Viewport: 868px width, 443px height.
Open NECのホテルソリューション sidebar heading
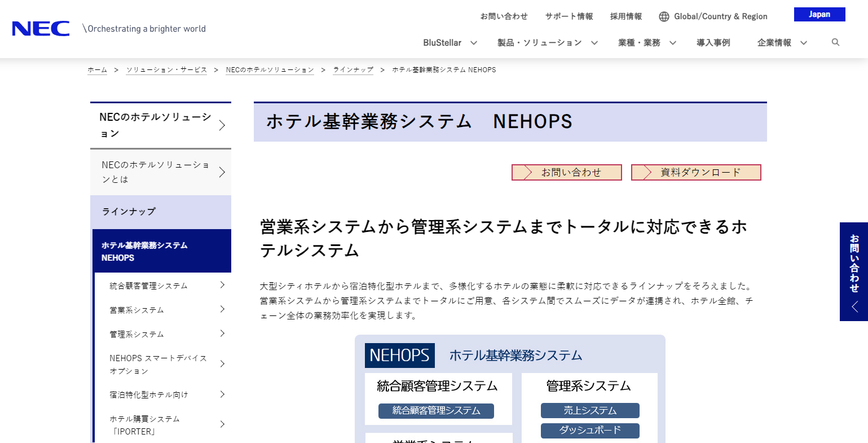coord(161,125)
